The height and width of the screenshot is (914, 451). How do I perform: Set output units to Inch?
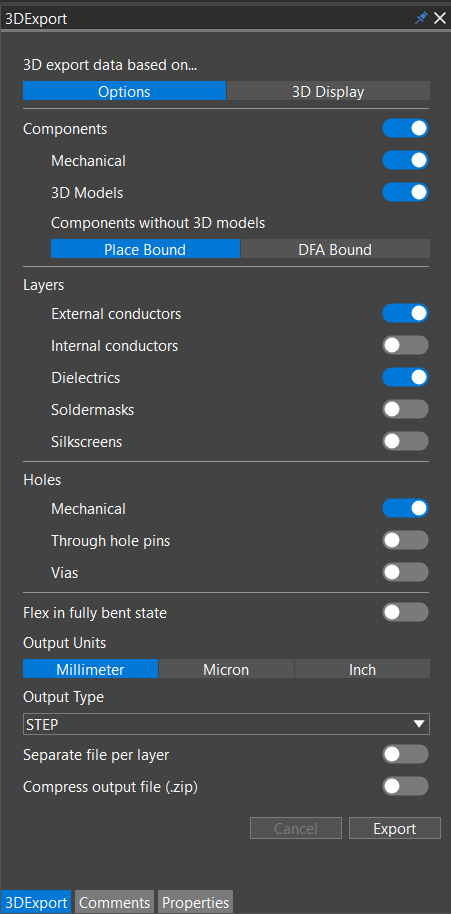[362, 669]
